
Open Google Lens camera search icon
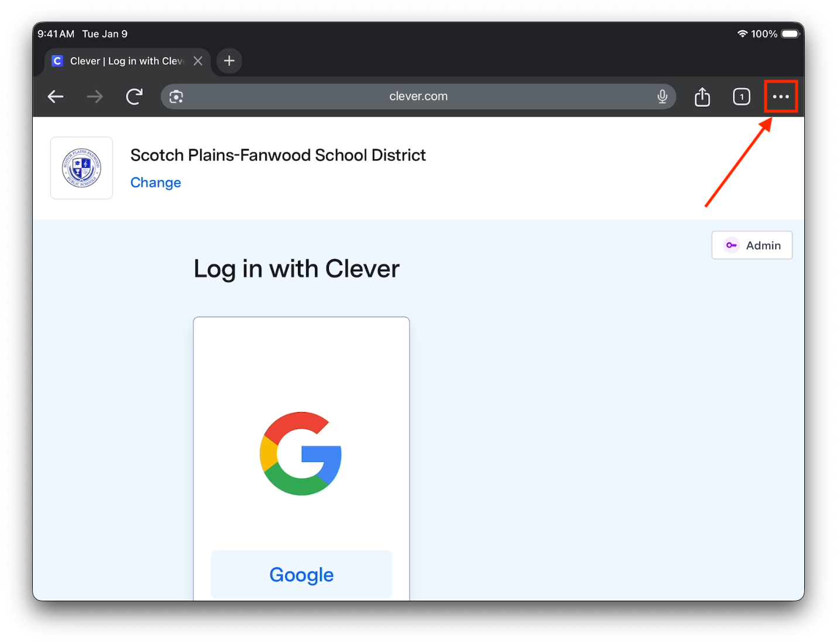click(176, 97)
